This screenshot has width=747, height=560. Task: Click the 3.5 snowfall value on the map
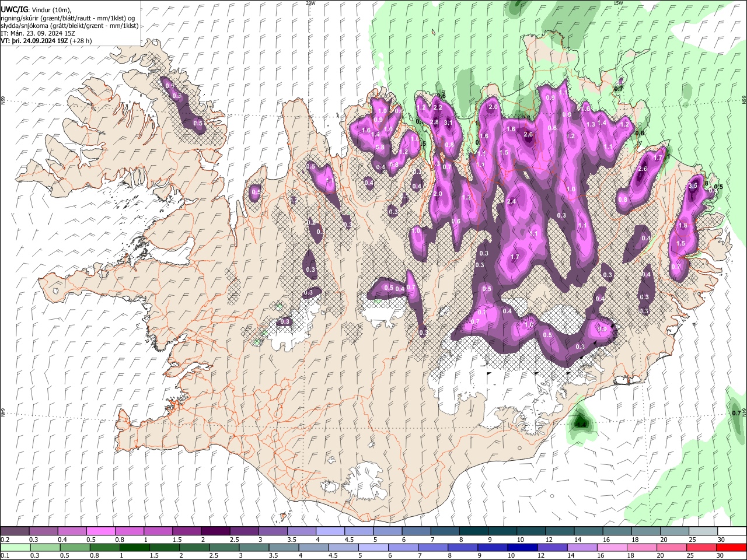click(693, 185)
